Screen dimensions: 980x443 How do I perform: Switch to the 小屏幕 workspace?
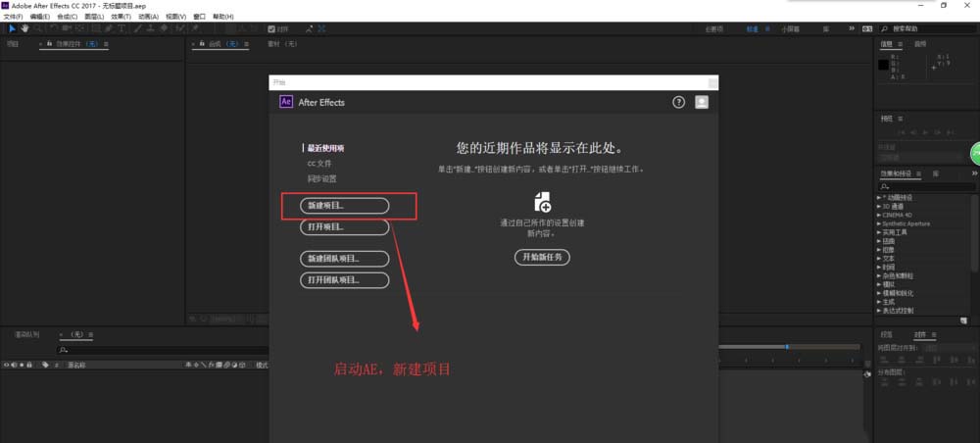(x=790, y=28)
